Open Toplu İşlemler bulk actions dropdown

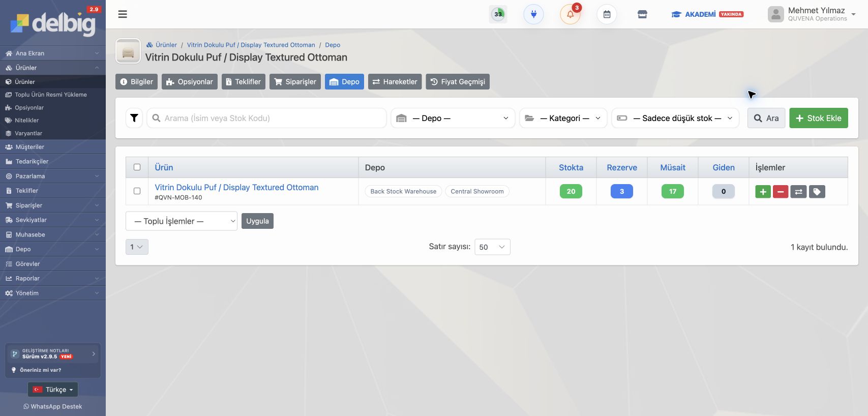182,221
